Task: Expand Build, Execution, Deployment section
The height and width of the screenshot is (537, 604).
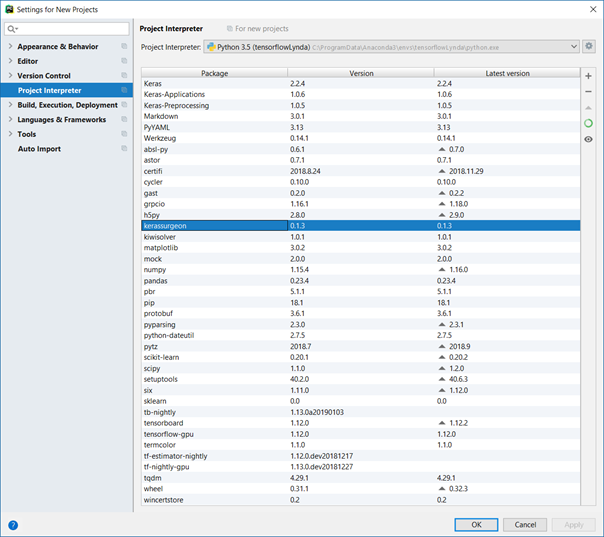Action: point(10,105)
